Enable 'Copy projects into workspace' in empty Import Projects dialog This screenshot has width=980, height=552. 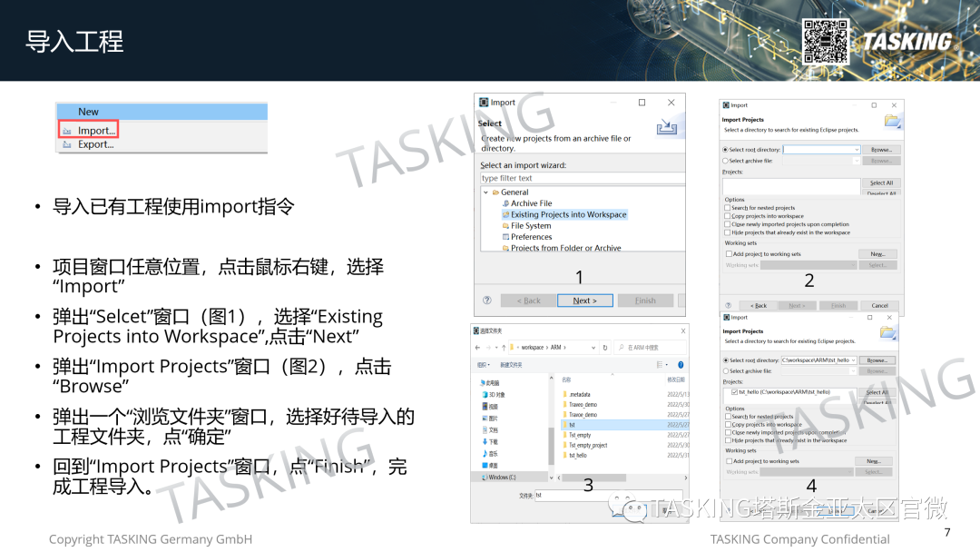(728, 216)
